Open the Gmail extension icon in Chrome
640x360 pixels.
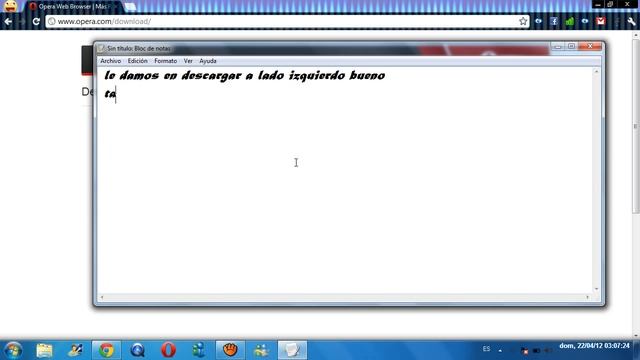pyautogui.click(x=600, y=21)
